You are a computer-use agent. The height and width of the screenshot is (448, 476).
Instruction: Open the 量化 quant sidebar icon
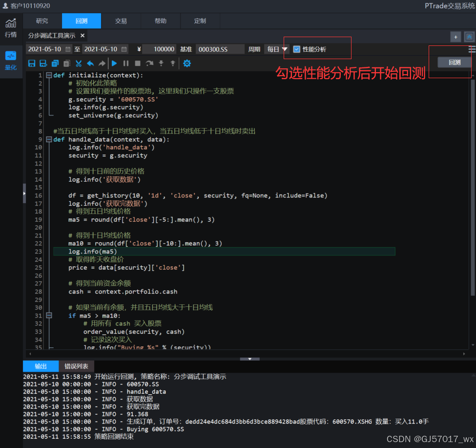(11, 61)
